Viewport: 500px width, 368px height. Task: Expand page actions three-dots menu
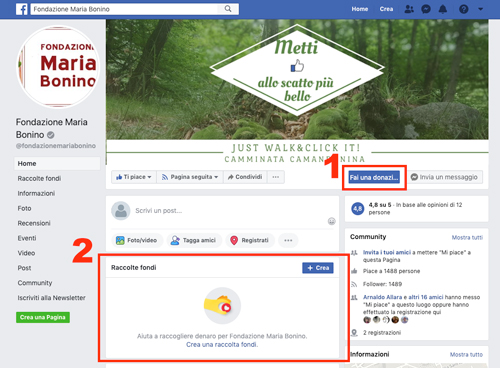point(276,177)
